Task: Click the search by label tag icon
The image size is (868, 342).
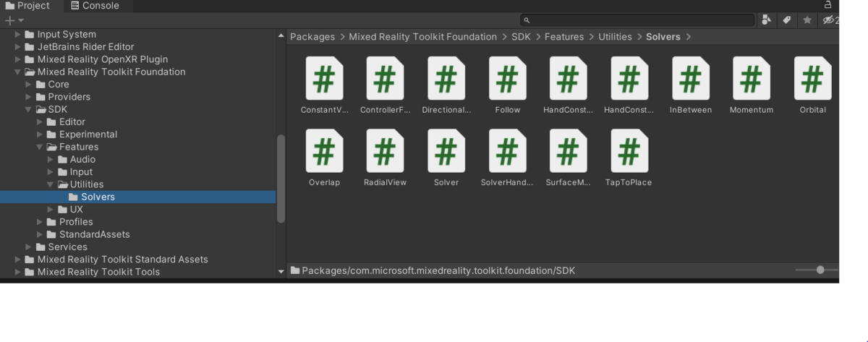Action: pos(787,20)
